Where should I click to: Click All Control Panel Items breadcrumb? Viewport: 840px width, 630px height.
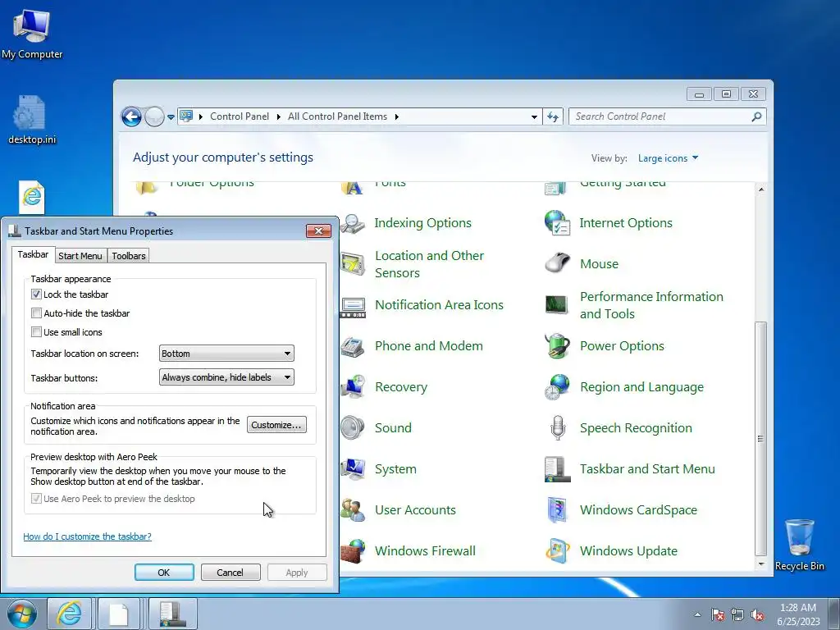(x=337, y=116)
